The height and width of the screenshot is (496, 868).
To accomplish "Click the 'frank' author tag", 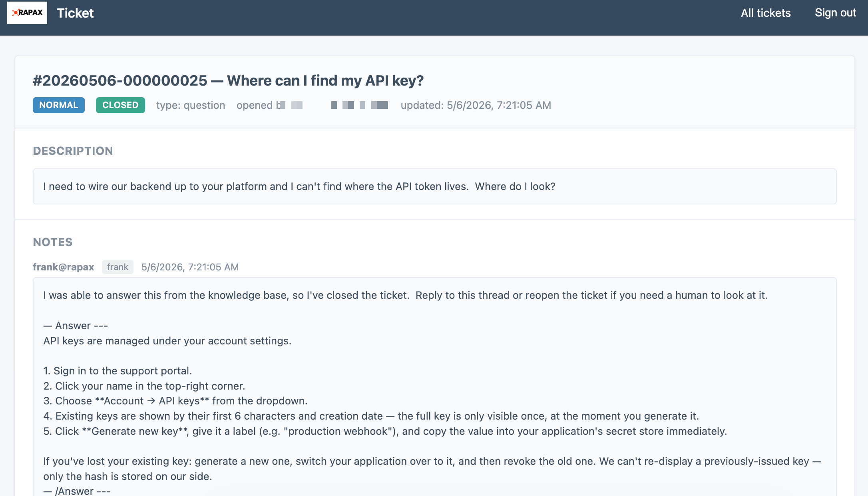I will [117, 267].
